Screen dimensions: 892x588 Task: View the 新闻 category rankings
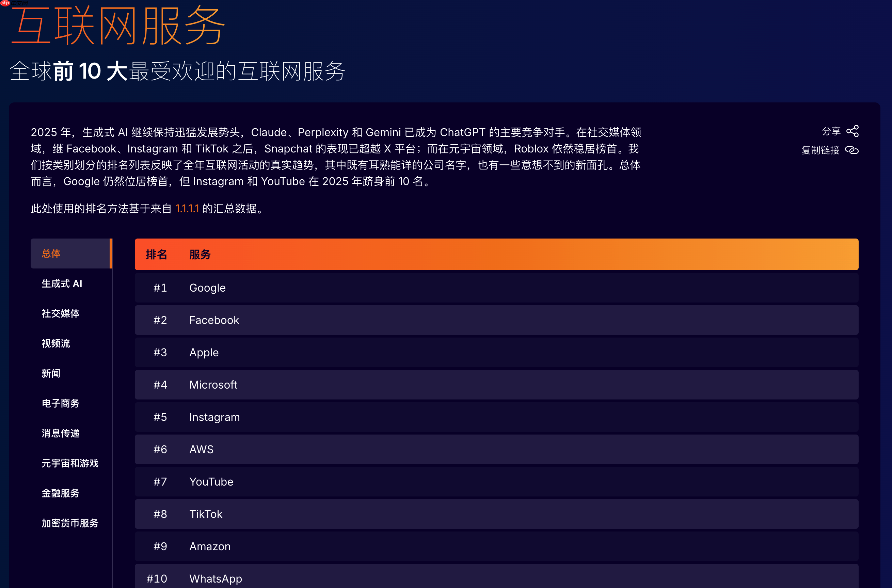[x=51, y=374]
